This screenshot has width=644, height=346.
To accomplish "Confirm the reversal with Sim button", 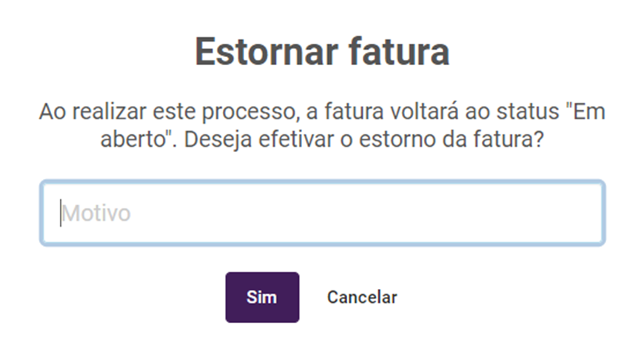I will tap(262, 297).
